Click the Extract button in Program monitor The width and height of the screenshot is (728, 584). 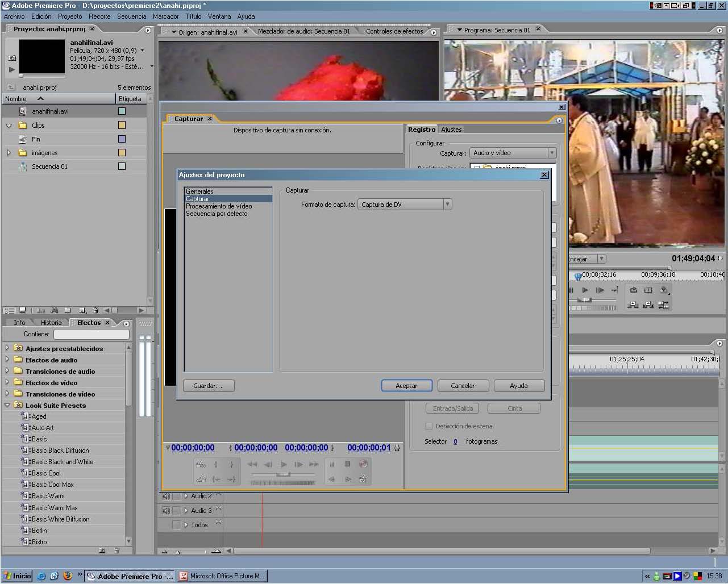648,305
